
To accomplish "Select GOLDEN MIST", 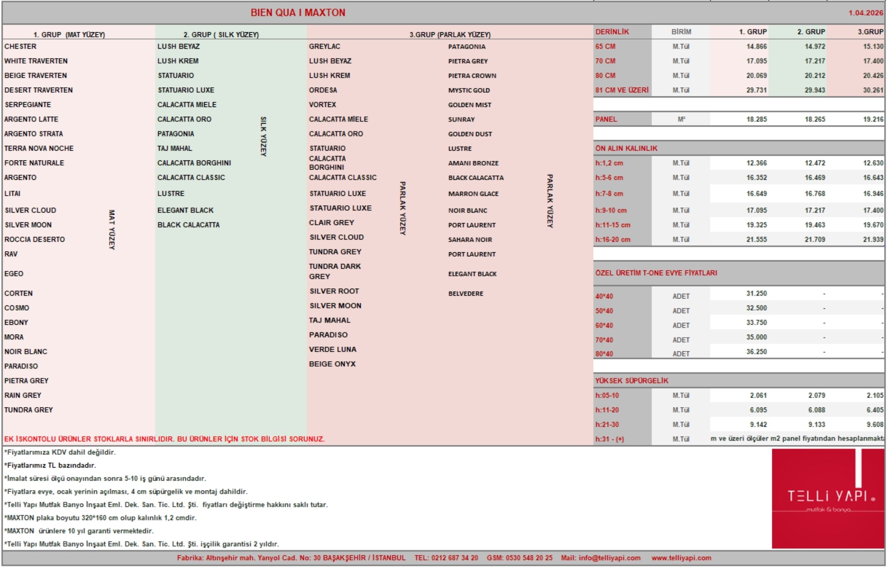I will (470, 105).
